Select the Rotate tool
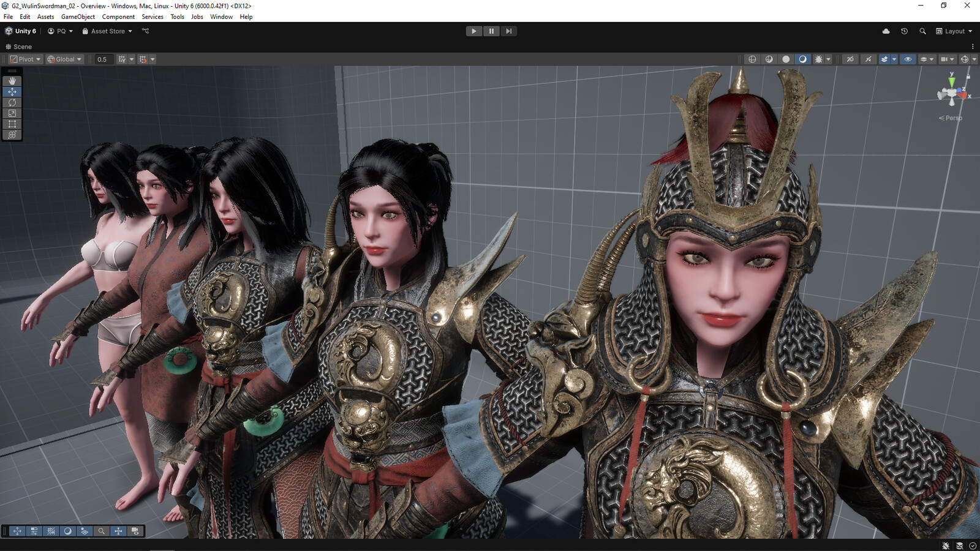 point(12,102)
